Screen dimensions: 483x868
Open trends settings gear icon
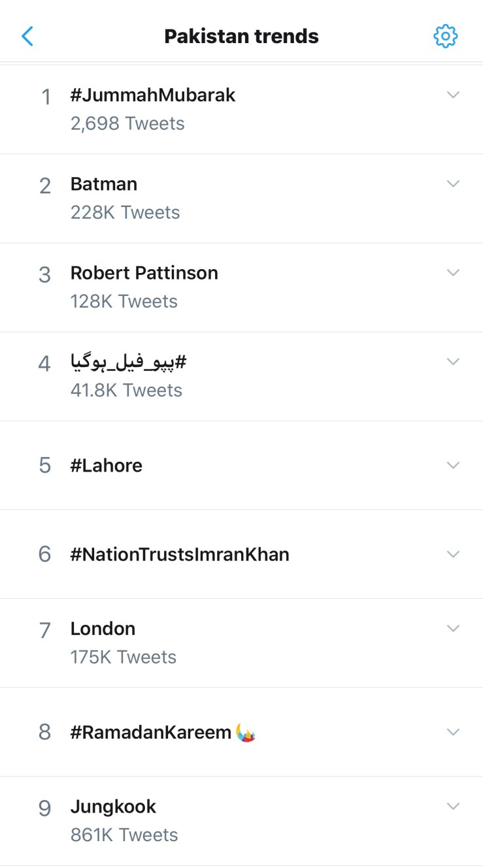(446, 36)
